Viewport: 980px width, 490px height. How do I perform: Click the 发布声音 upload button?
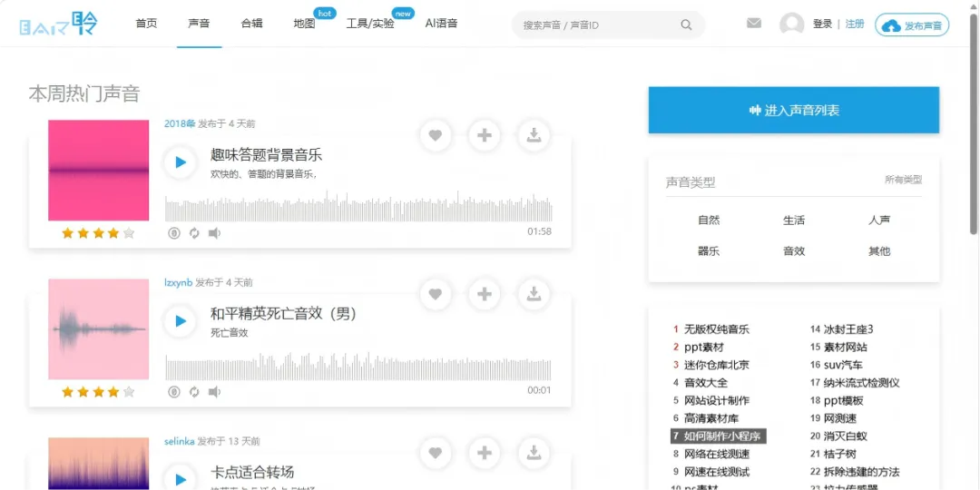coord(912,25)
